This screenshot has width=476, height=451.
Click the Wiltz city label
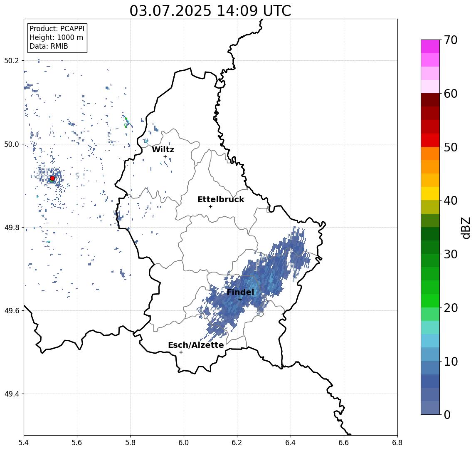(x=163, y=149)
